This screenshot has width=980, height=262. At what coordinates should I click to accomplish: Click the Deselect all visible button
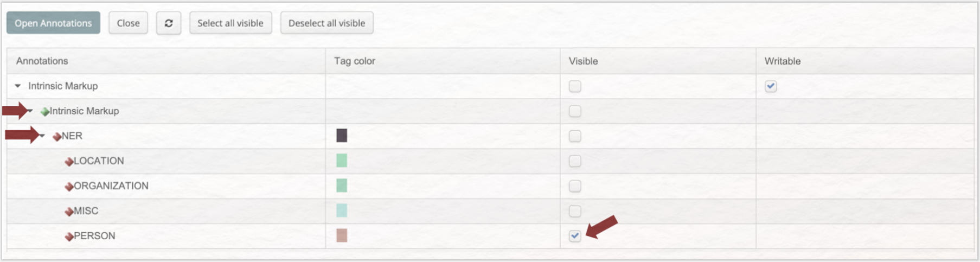pos(327,23)
